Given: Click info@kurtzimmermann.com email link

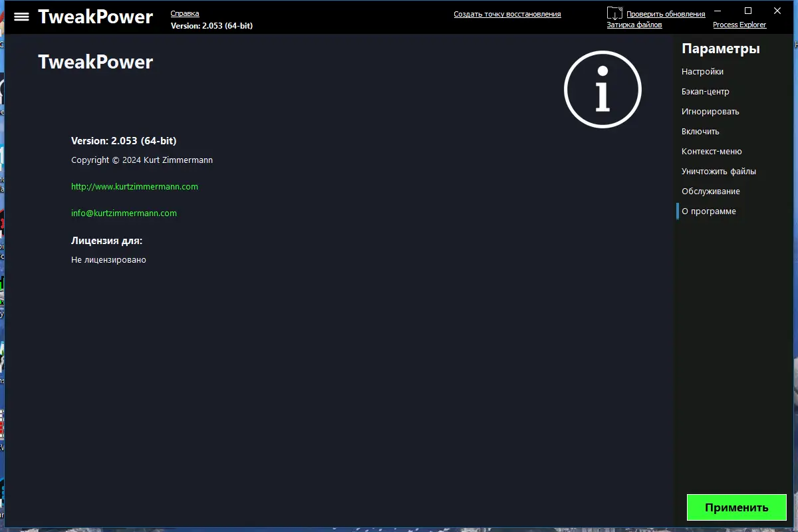Looking at the screenshot, I should [x=124, y=213].
